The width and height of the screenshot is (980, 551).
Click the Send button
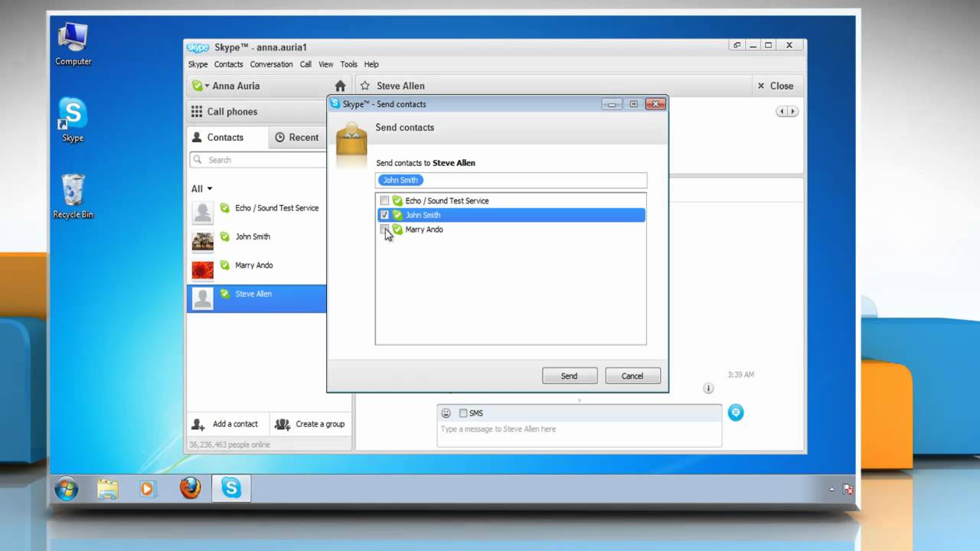(569, 376)
